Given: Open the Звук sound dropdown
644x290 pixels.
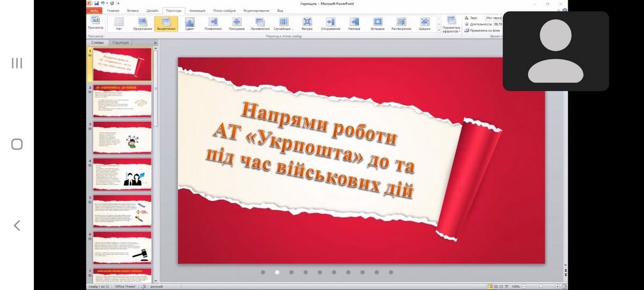Looking at the screenshot, I should pos(493,18).
